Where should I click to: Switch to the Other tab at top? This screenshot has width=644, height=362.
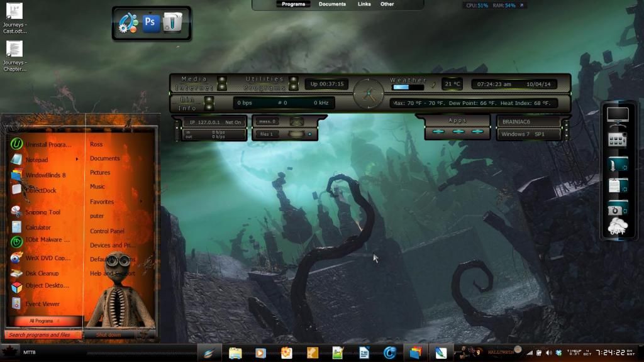pyautogui.click(x=387, y=4)
